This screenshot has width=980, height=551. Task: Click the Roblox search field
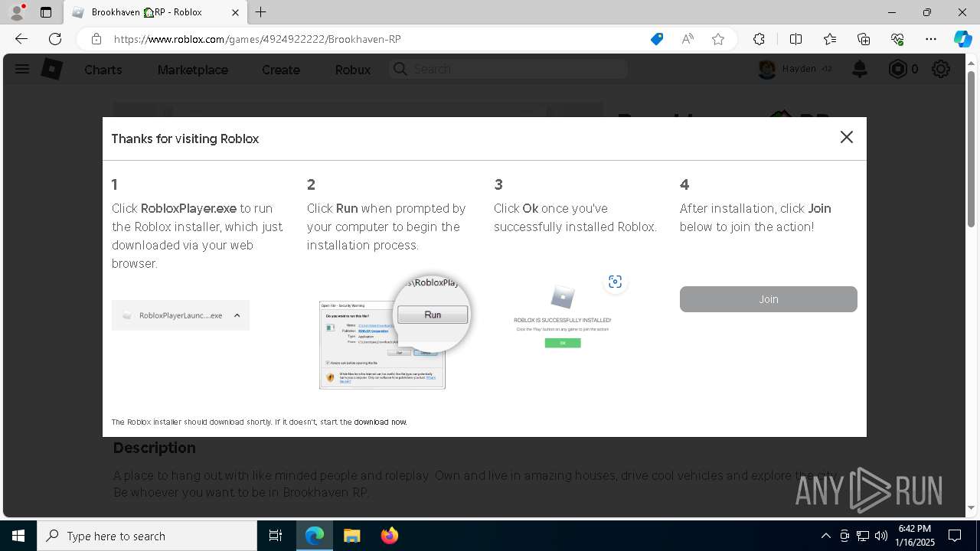(508, 69)
